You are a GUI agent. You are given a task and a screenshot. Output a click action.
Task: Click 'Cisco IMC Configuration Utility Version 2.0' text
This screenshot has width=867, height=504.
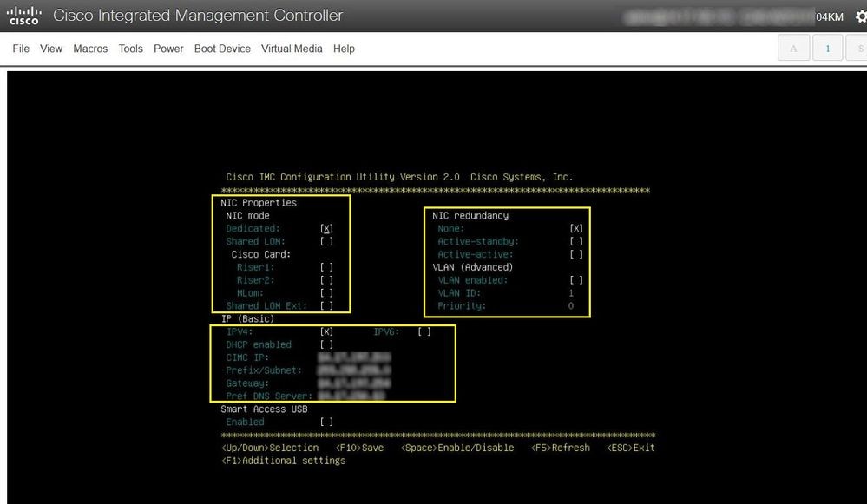click(x=342, y=177)
